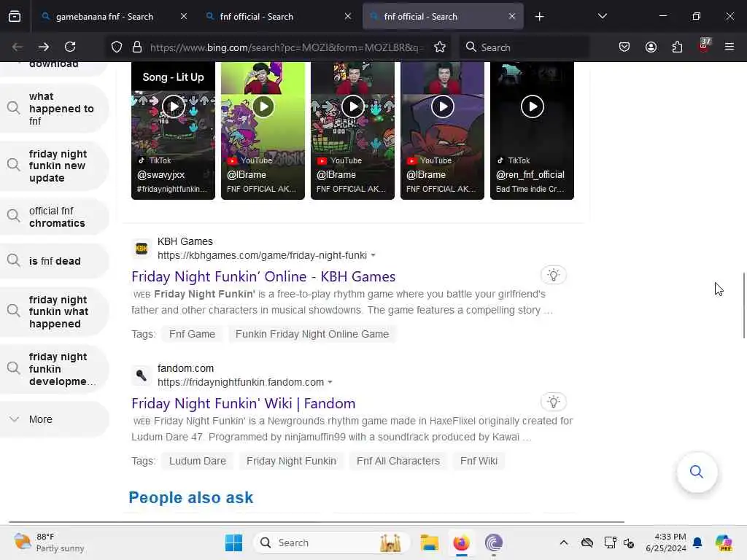Click the Firefox search box
Image resolution: width=747 pixels, height=560 pixels.
click(x=524, y=47)
